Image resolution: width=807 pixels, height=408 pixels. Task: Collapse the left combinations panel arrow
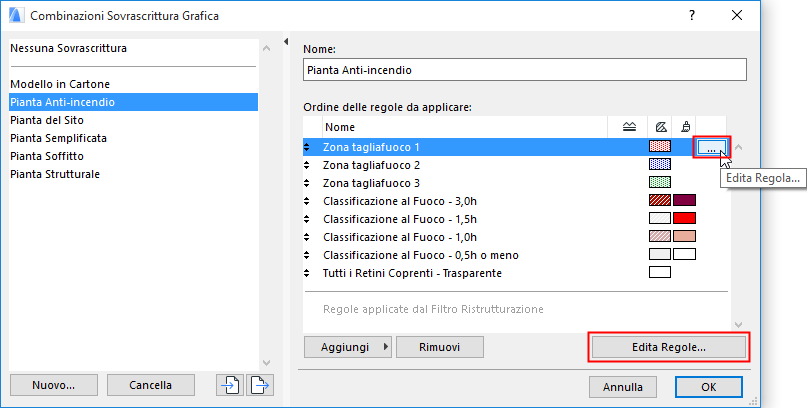click(286, 42)
